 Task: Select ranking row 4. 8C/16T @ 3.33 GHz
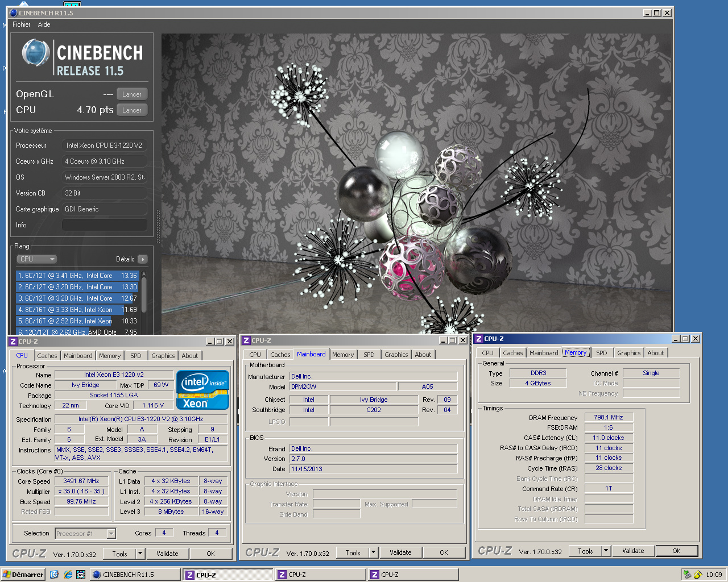point(77,310)
